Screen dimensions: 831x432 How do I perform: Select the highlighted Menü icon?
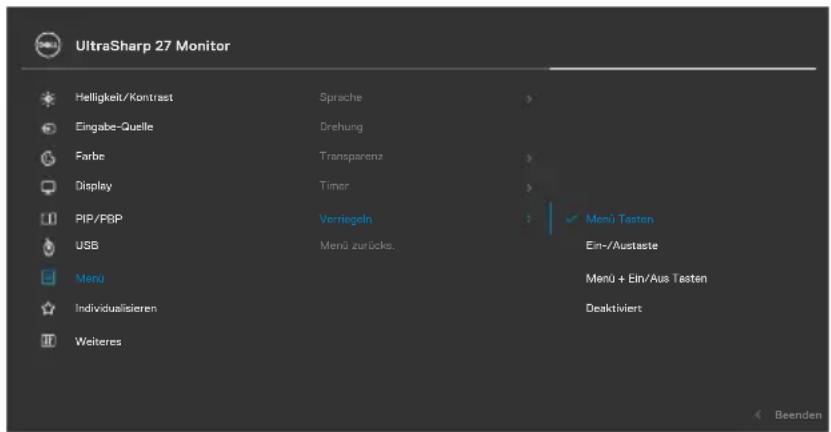48,277
